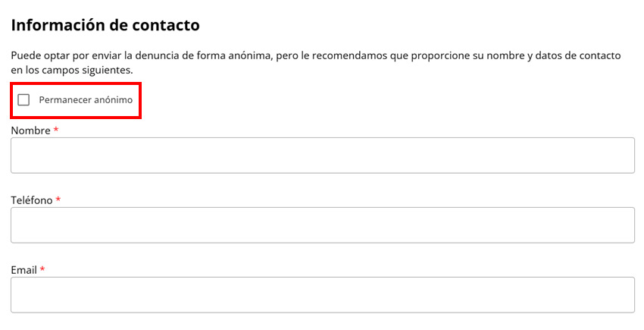Viewport: 644px width, 330px height.
Task: Click the Teléfono field label
Action: tap(32, 200)
